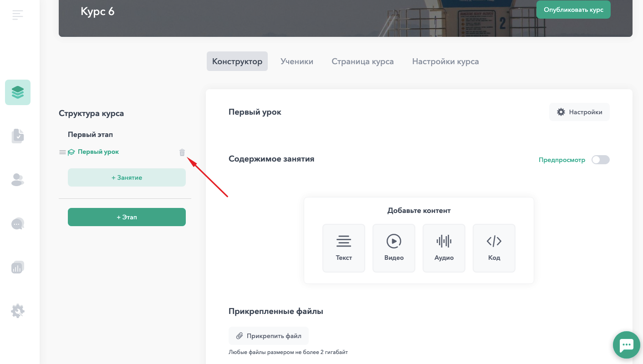
Task: Open the sidebar hamburger menu
Action: click(x=18, y=15)
